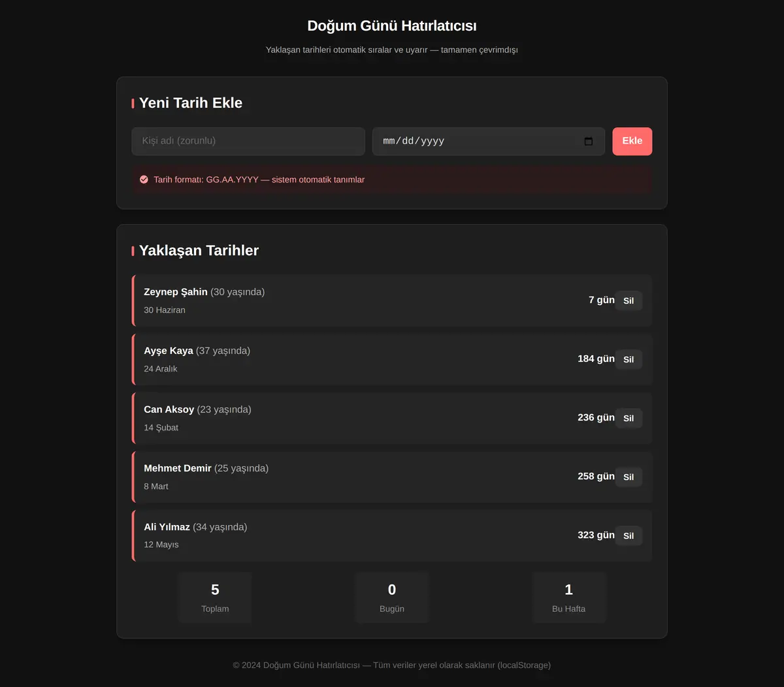Click the name Mehmet Demir
784x687 pixels.
178,468
